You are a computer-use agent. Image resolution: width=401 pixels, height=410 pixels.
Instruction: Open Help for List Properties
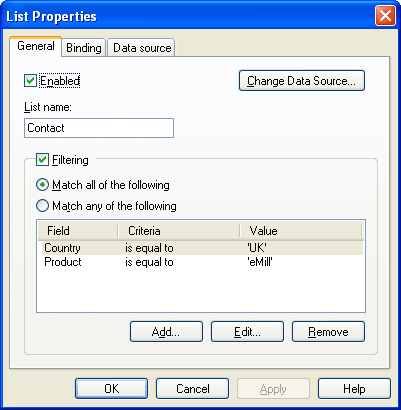(x=354, y=389)
